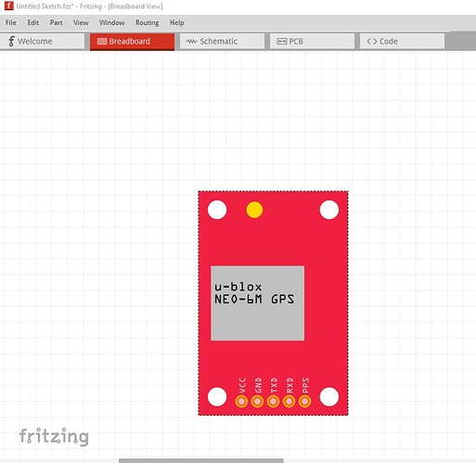Expand the View menu
Viewport: 476px width, 463px height.
(81, 22)
